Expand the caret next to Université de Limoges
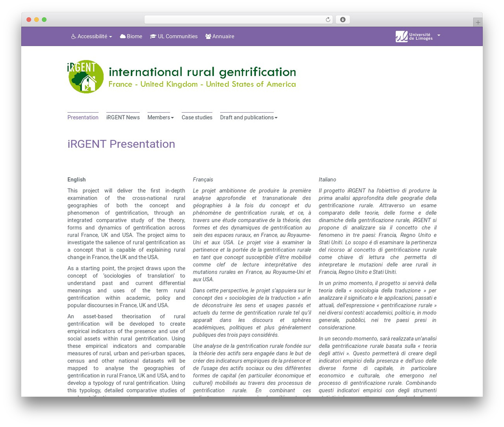The image size is (504, 427). tap(439, 35)
